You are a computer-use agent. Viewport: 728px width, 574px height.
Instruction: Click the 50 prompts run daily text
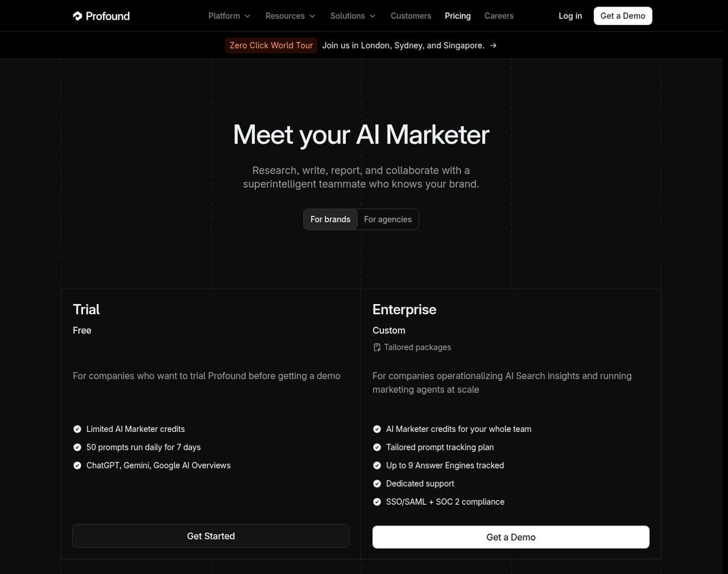(x=143, y=447)
